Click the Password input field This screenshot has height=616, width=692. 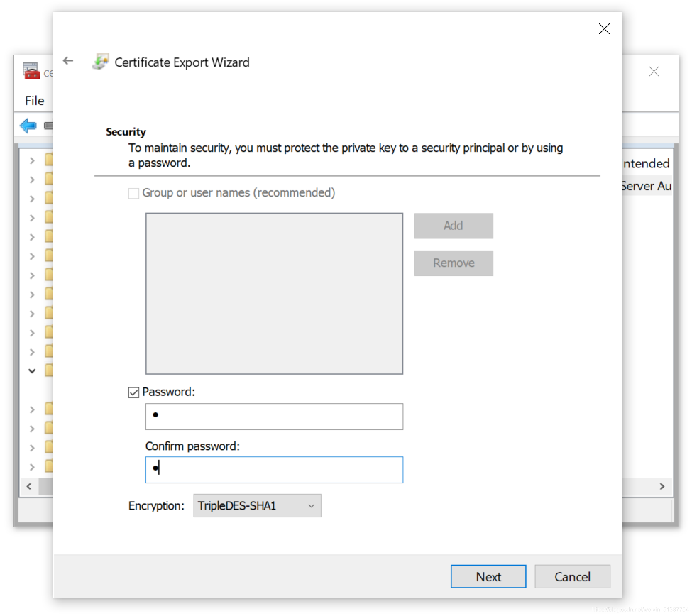click(x=274, y=416)
